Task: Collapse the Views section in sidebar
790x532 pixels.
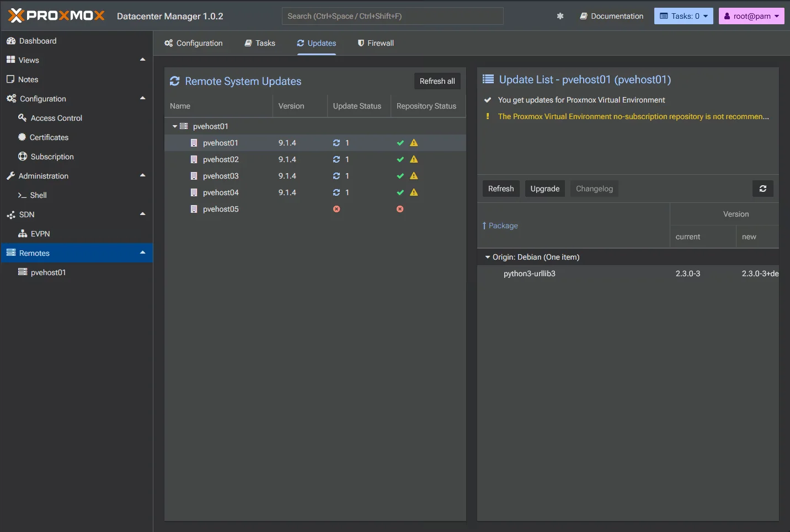Action: point(142,60)
